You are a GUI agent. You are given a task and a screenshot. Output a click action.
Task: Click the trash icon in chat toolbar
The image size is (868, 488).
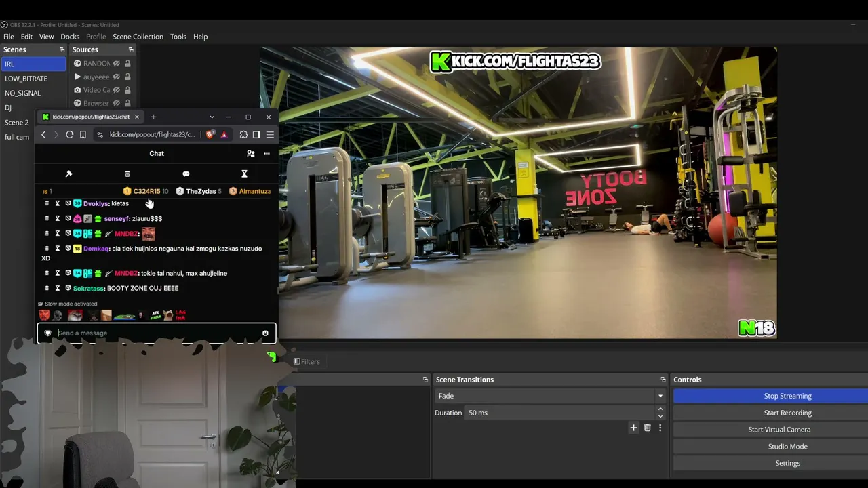point(127,174)
